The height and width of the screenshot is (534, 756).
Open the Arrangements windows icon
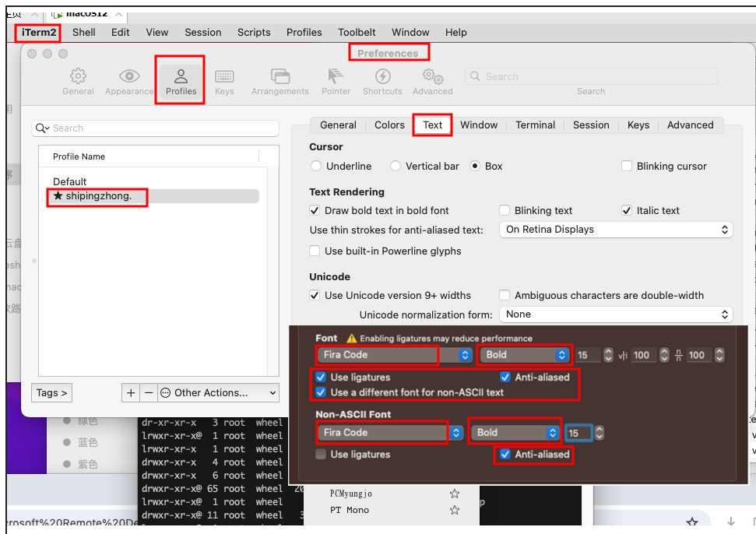(x=280, y=76)
